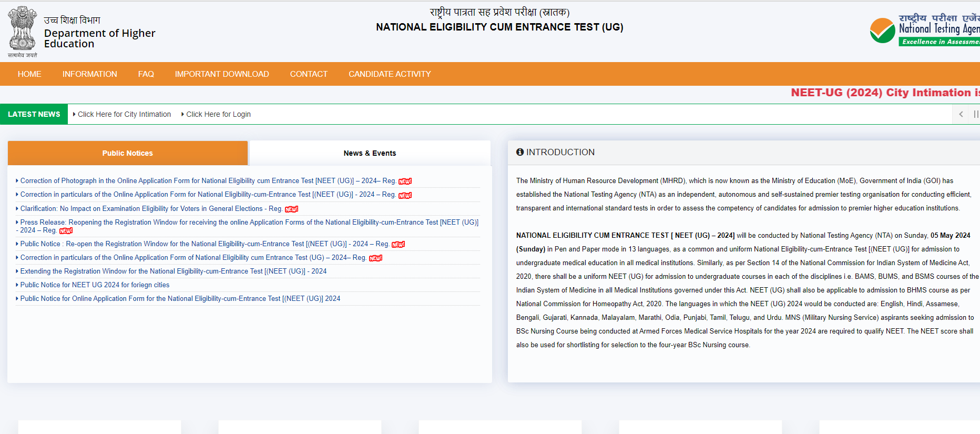Open Correction in particulars [(NEET (UG)] - 2024 notice

(208, 194)
